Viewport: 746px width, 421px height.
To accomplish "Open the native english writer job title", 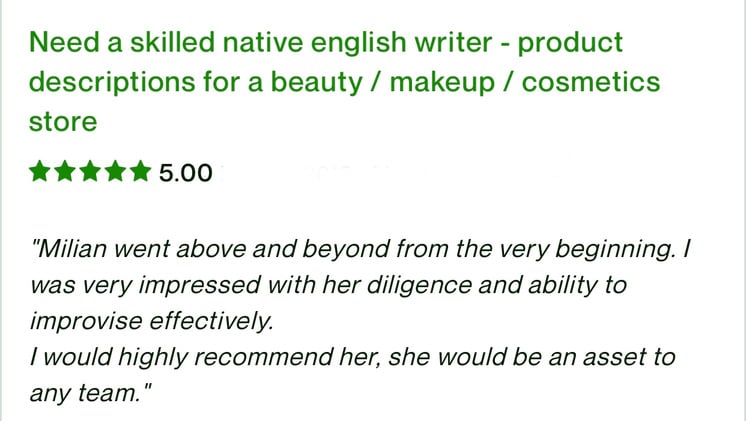I will click(326, 44).
